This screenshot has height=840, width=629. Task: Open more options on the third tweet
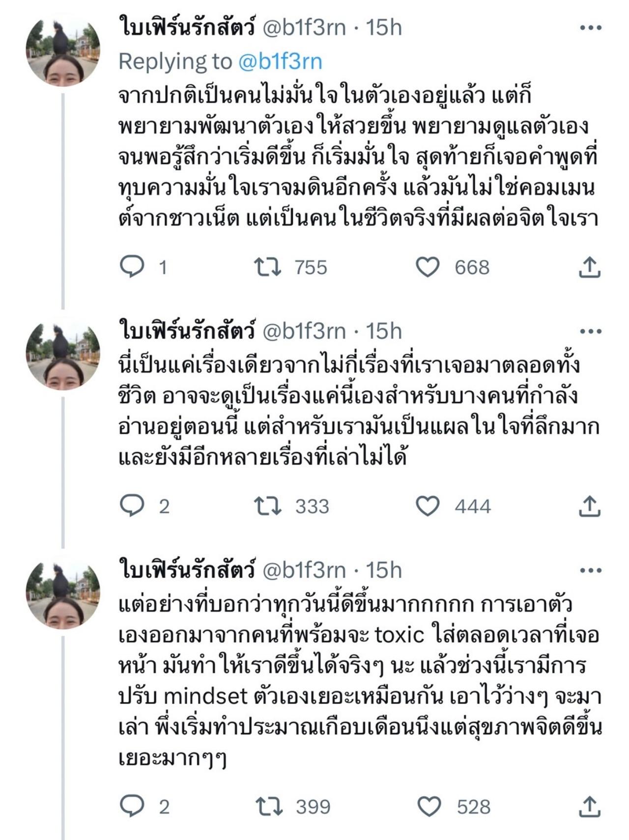pos(590,570)
